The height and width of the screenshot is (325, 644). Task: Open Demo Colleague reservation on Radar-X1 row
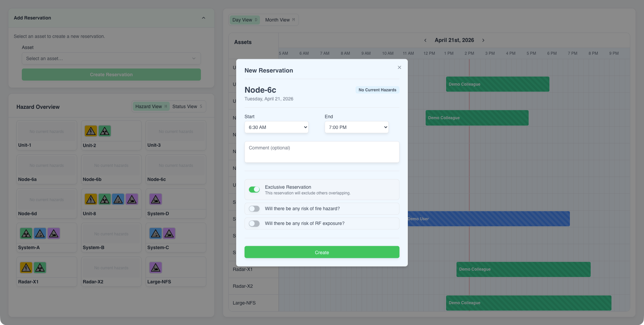coord(524,269)
